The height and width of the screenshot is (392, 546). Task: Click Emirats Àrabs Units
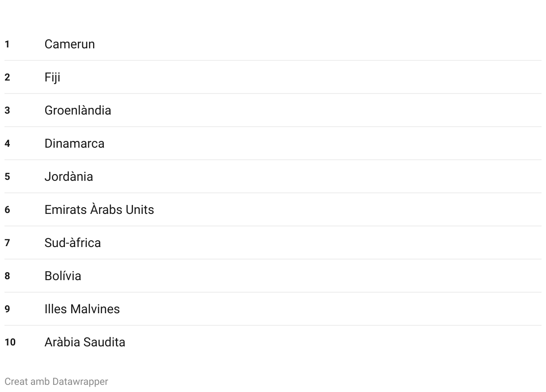[x=99, y=210]
